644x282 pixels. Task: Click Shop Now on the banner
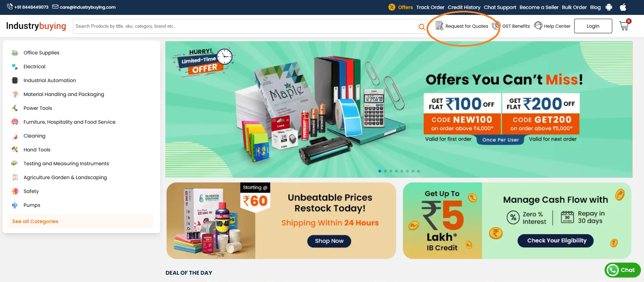pos(329,241)
